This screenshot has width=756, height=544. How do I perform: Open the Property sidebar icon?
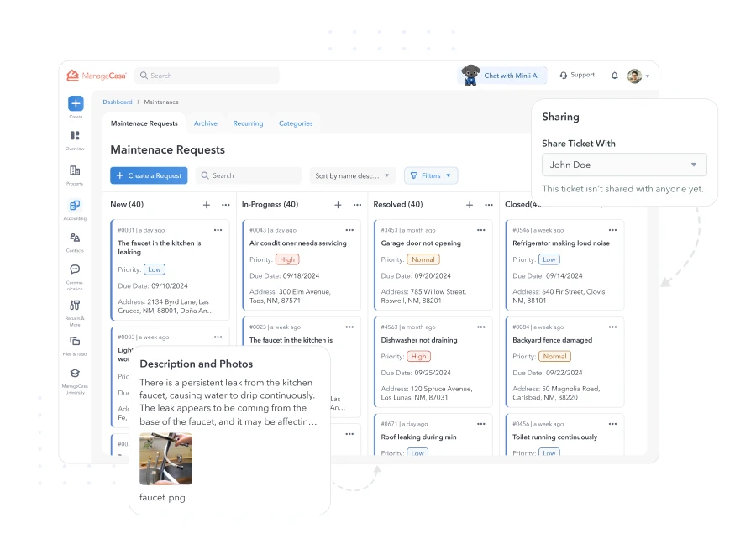click(x=75, y=170)
